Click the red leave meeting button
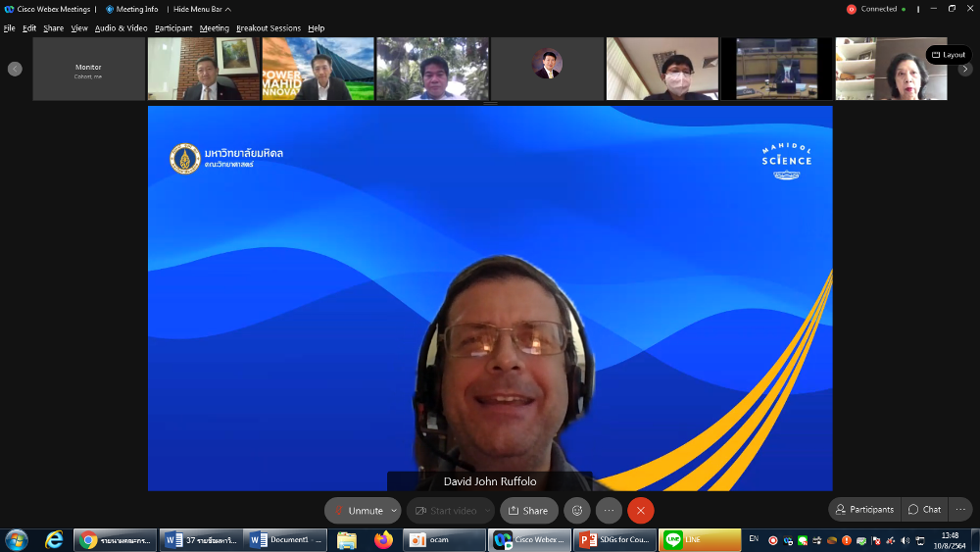 tap(641, 510)
